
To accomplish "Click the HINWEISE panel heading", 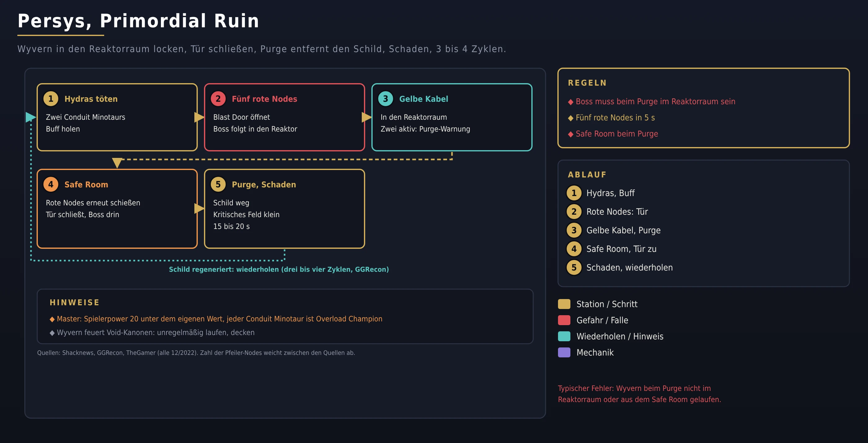I will click(x=74, y=302).
